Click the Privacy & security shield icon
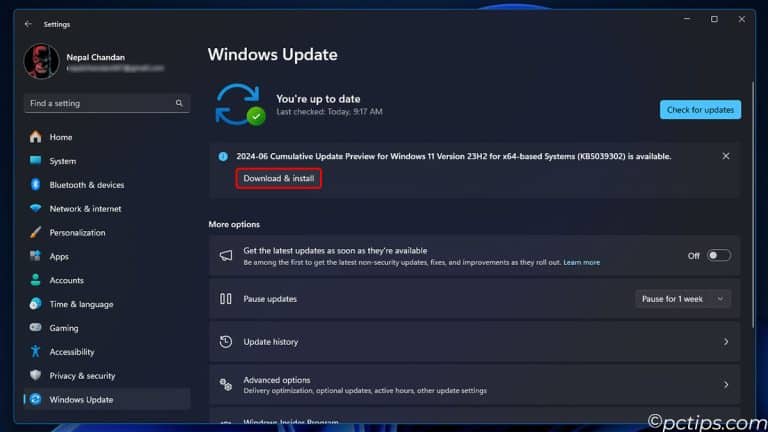This screenshot has width=768, height=432. coord(36,376)
